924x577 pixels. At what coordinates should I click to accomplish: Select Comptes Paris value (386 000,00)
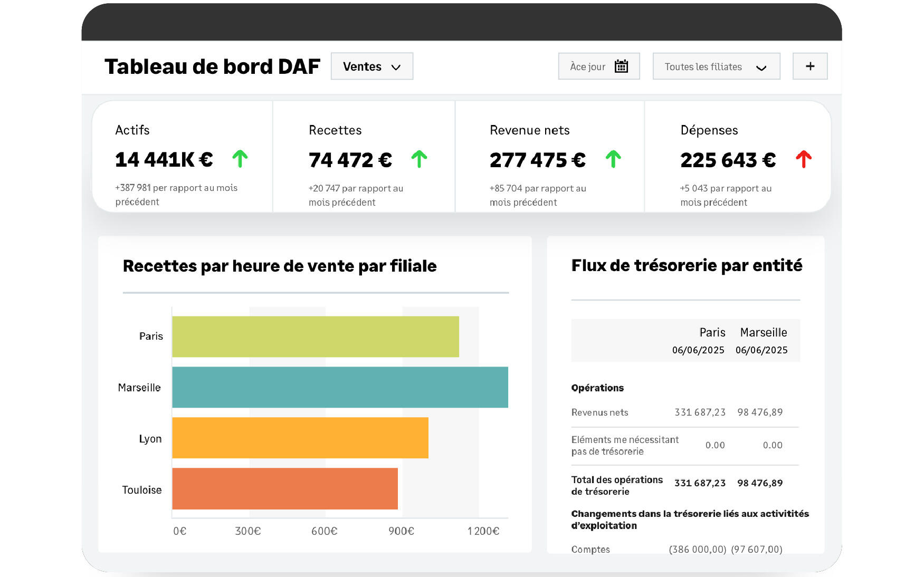(698, 550)
